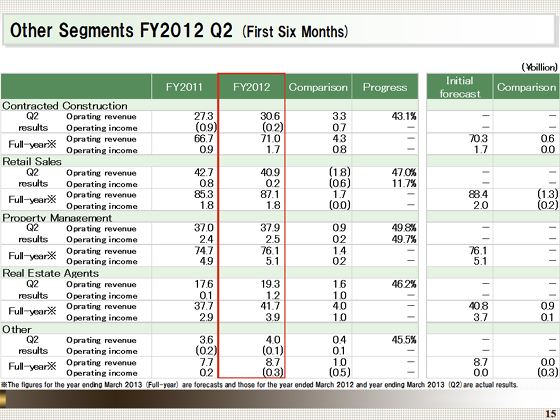
Task: Click the 46.2% progress value
Action: [404, 284]
